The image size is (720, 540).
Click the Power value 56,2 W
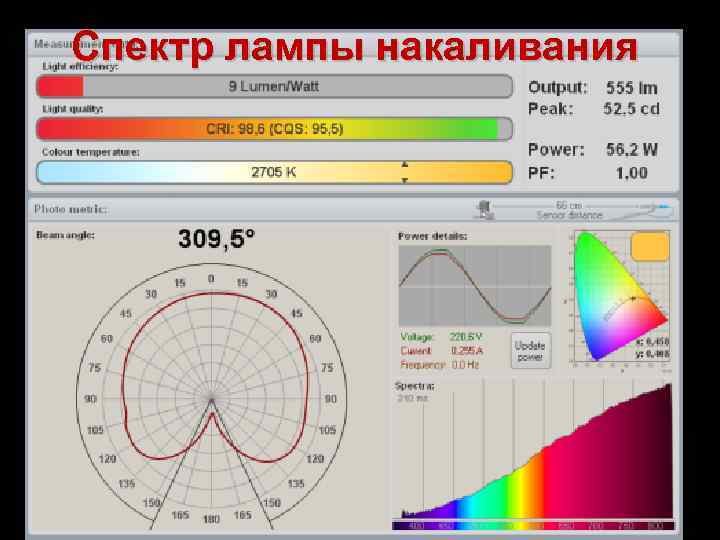click(x=631, y=150)
